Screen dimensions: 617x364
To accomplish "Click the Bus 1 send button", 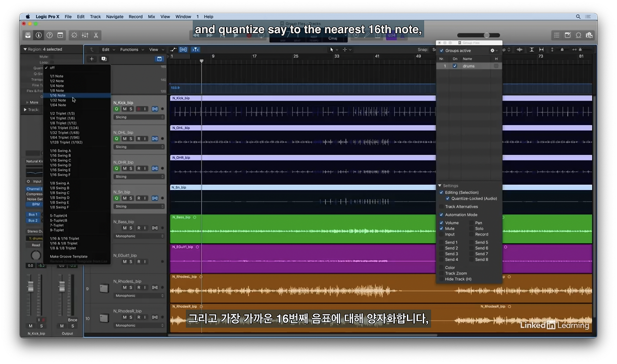I will [x=33, y=215].
